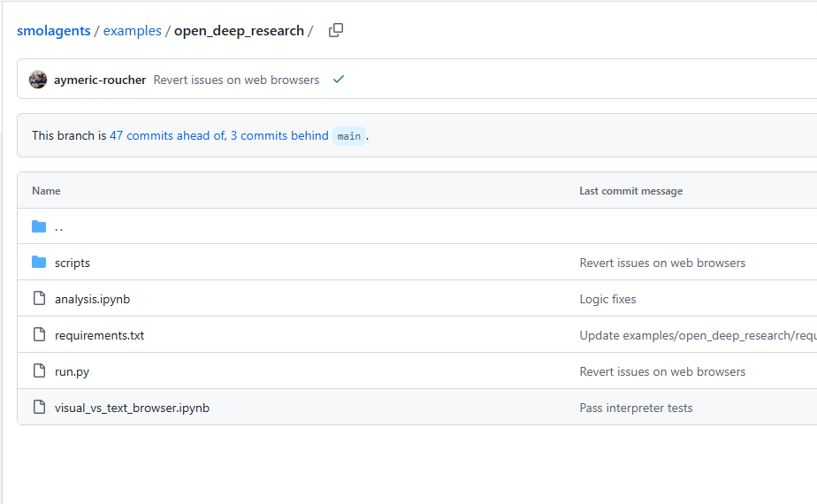817x504 pixels.
Task: Open the analysis.ipynb file
Action: (x=92, y=299)
